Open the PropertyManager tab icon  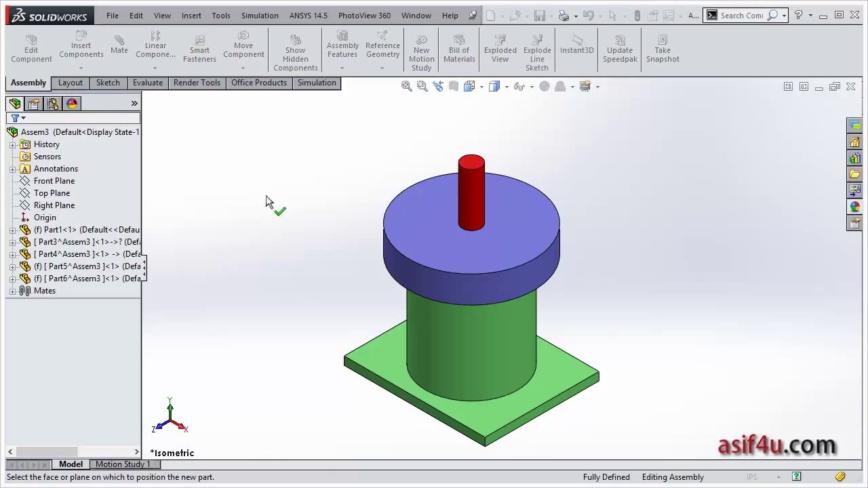coord(34,104)
